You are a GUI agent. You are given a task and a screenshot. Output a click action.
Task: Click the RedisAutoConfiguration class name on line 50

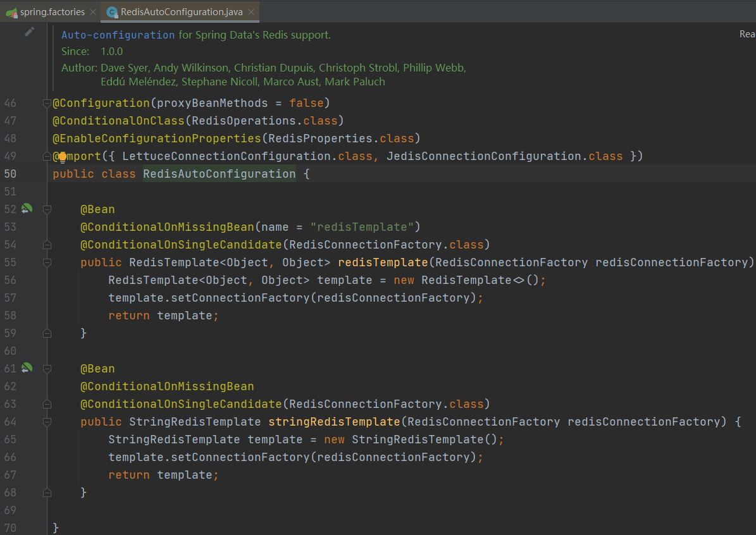point(220,174)
